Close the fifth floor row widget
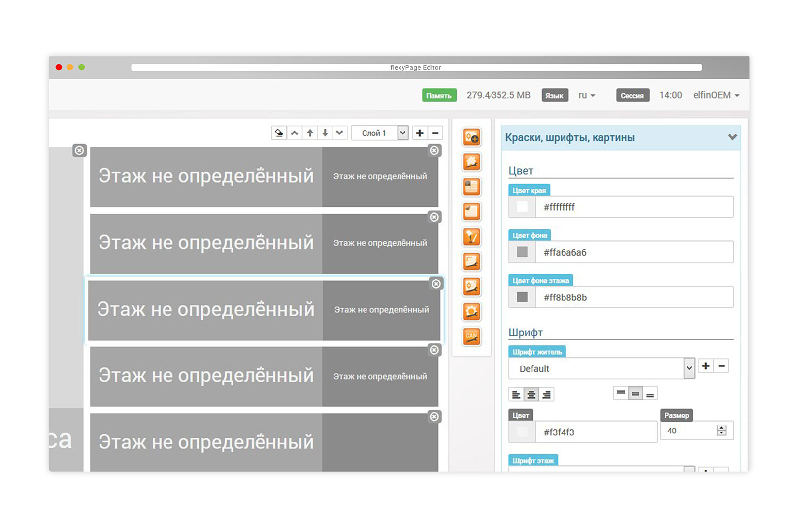The height and width of the screenshot is (532, 798). point(434,417)
